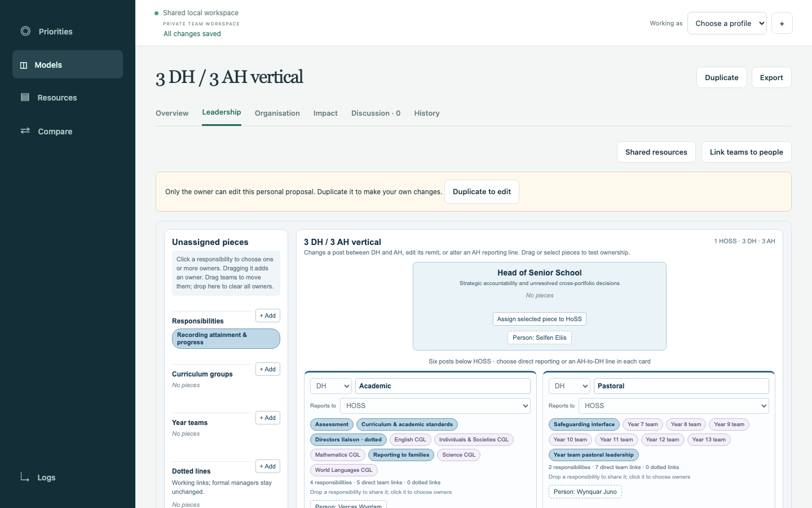Viewport: 812px width, 508px height.
Task: Click Duplicate to edit button
Action: pyautogui.click(x=482, y=191)
